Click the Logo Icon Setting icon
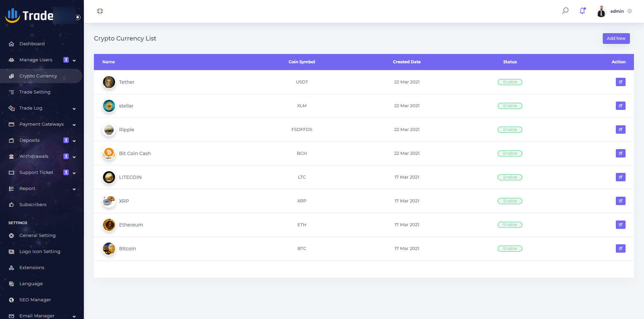This screenshot has height=319, width=644. click(x=11, y=252)
